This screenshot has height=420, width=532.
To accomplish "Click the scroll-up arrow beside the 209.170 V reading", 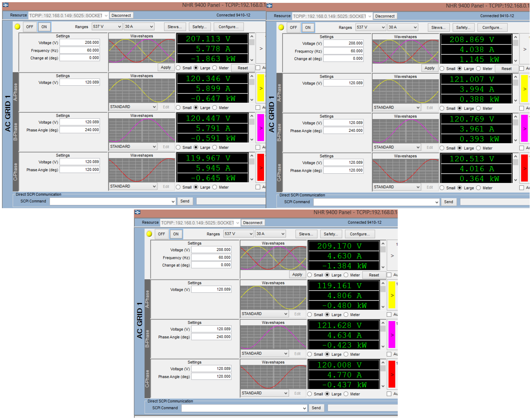I will [383, 244].
